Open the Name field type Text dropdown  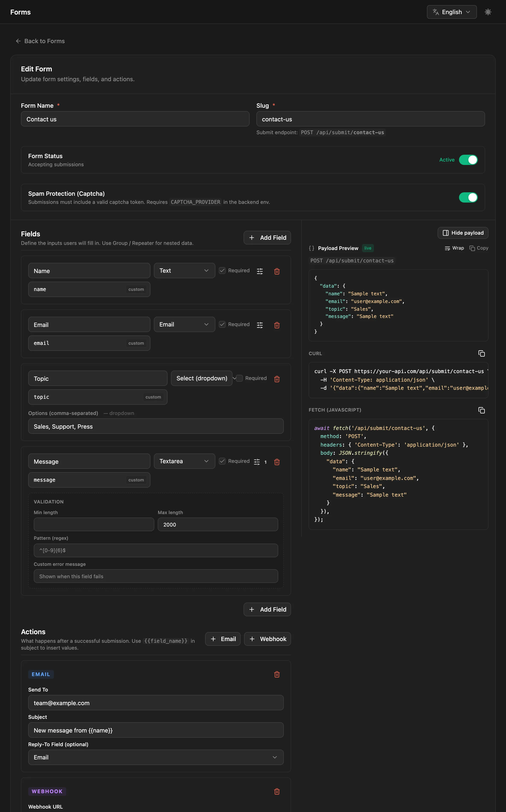(x=184, y=270)
